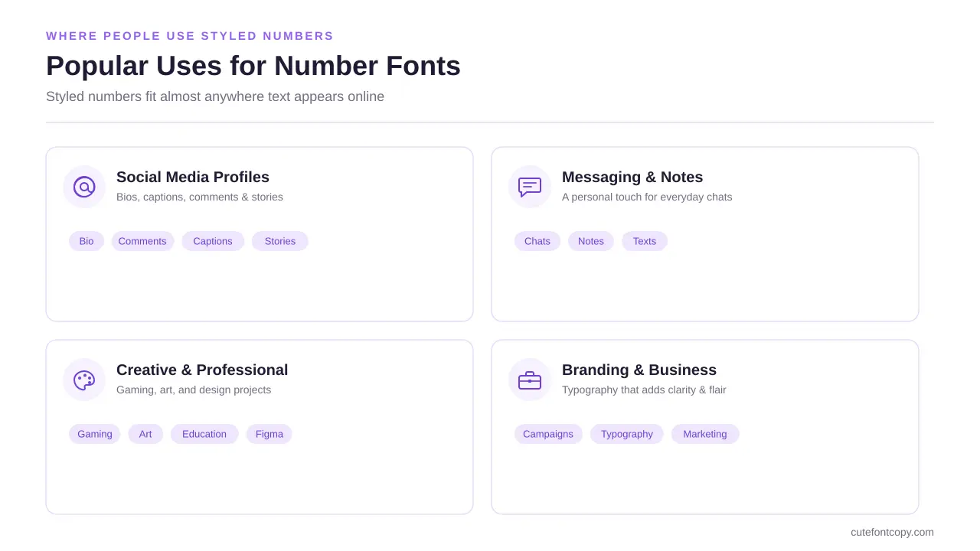
Task: Choose the Texts tag
Action: [645, 241]
